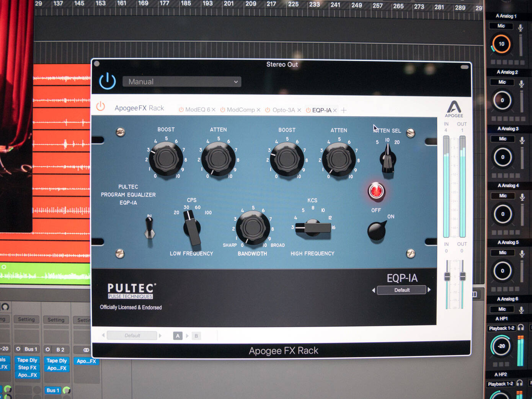Toggle EQP-IA bypass power icon
Screen dimensions: 532x399
[308, 110]
